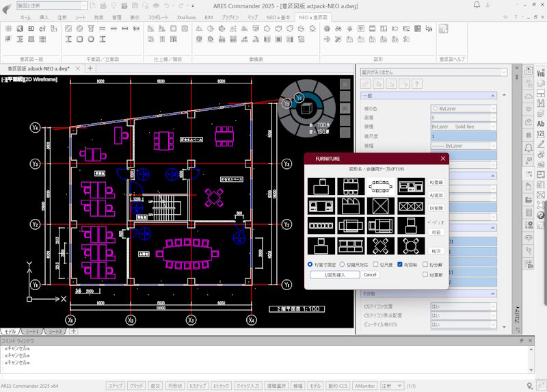Click the ED icon in 意匠図一般 group

31,29
